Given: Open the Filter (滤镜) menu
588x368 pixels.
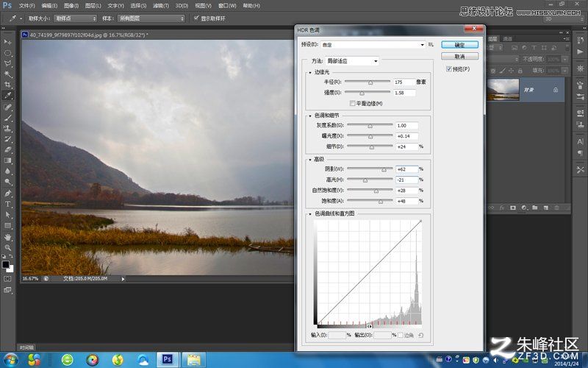Looking at the screenshot, I should pyautogui.click(x=160, y=6).
